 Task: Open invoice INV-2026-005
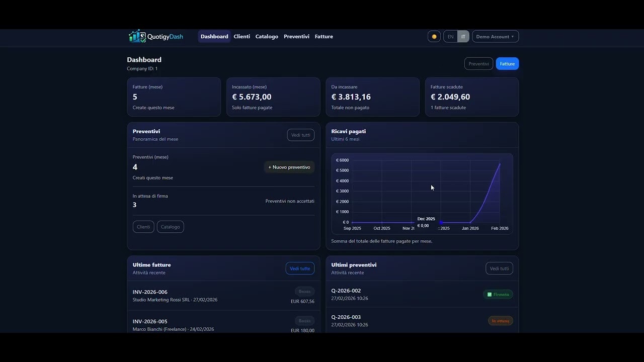pos(150,321)
